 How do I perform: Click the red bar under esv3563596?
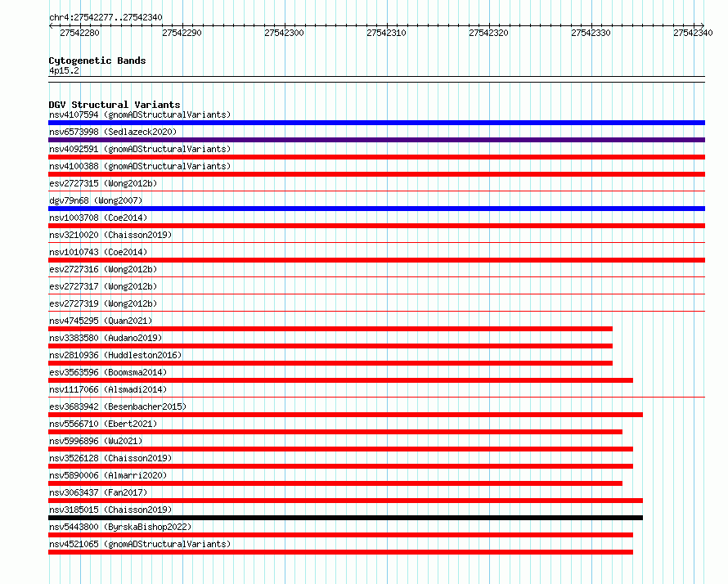click(x=341, y=380)
